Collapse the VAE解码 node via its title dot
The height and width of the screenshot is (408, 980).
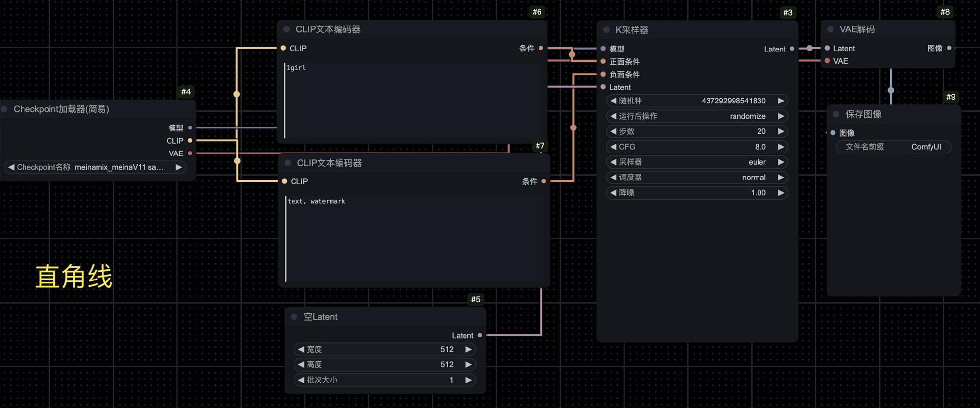point(831,29)
